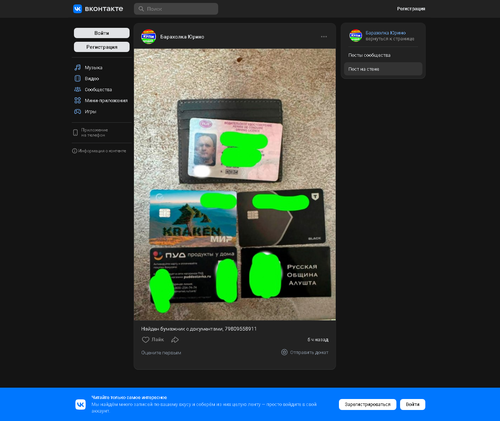Click 'Читайте только самое интересное' banner heading

click(129, 397)
